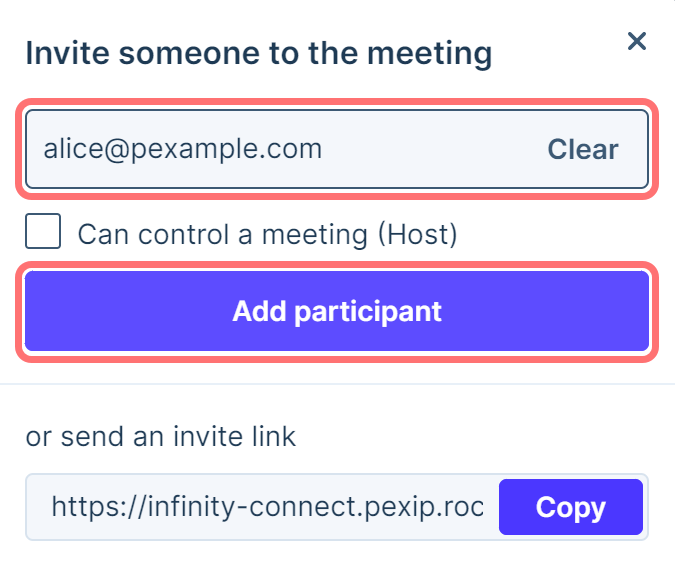Click the "Can control a meeting (Host)" label
This screenshot has height=567, width=675.
pyautogui.click(x=267, y=234)
